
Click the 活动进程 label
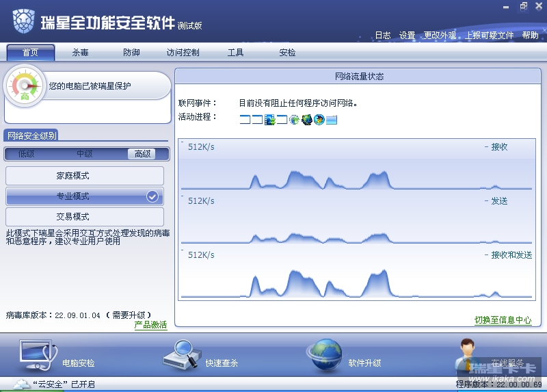point(198,117)
